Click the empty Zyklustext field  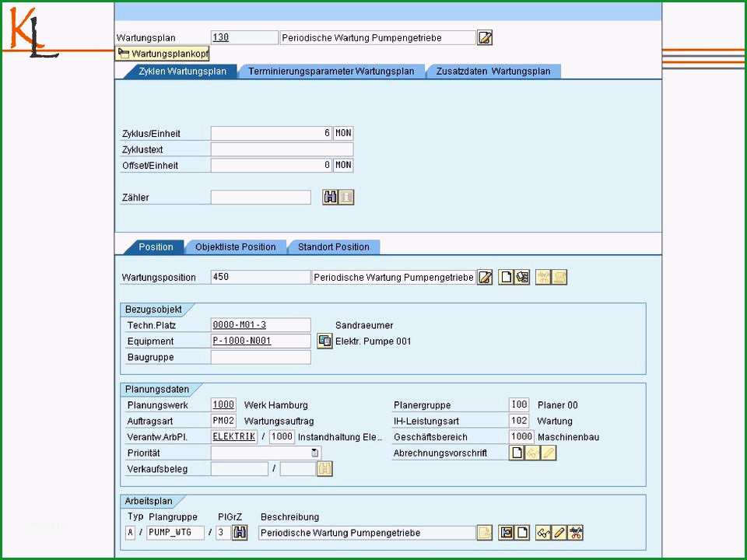coord(282,149)
